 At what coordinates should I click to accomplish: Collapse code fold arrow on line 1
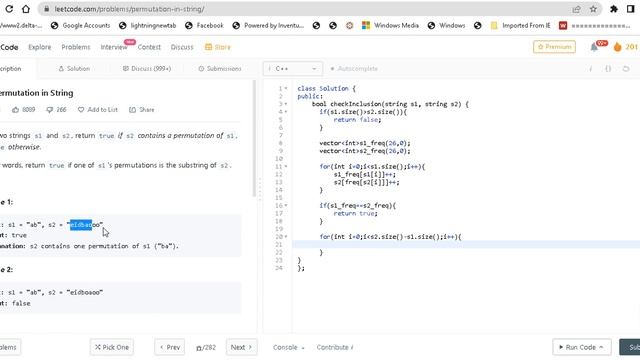pos(286,89)
